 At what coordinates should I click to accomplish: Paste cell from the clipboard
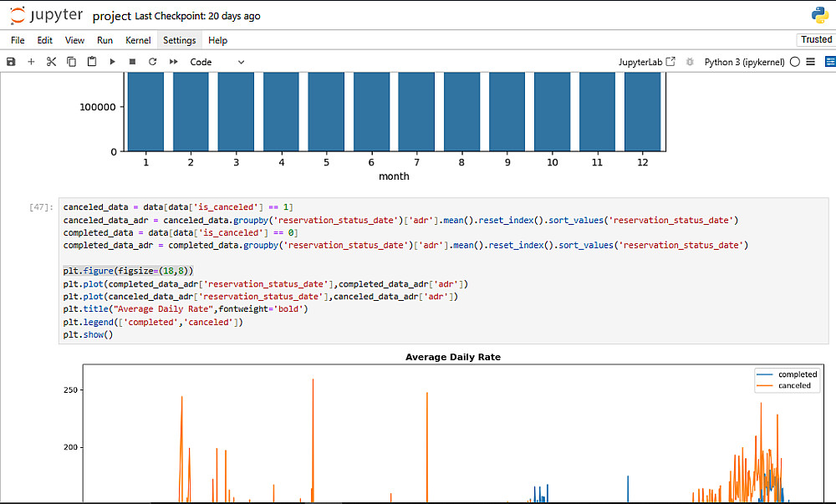click(91, 62)
